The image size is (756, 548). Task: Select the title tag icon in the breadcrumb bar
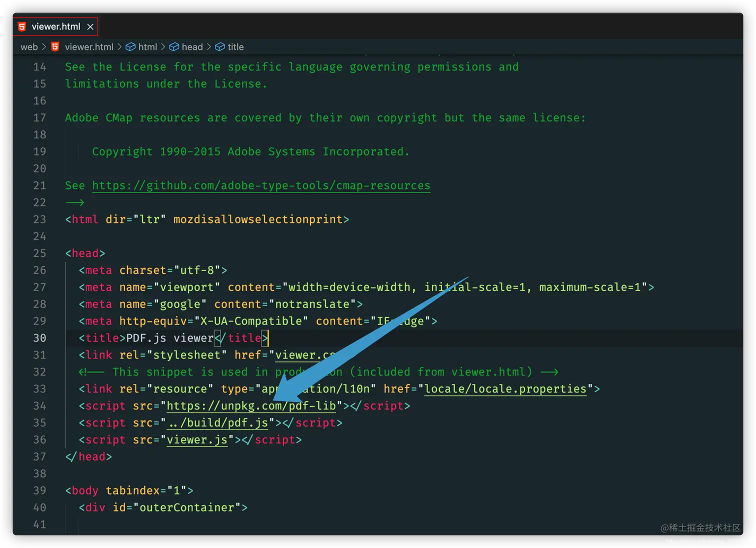tap(220, 46)
